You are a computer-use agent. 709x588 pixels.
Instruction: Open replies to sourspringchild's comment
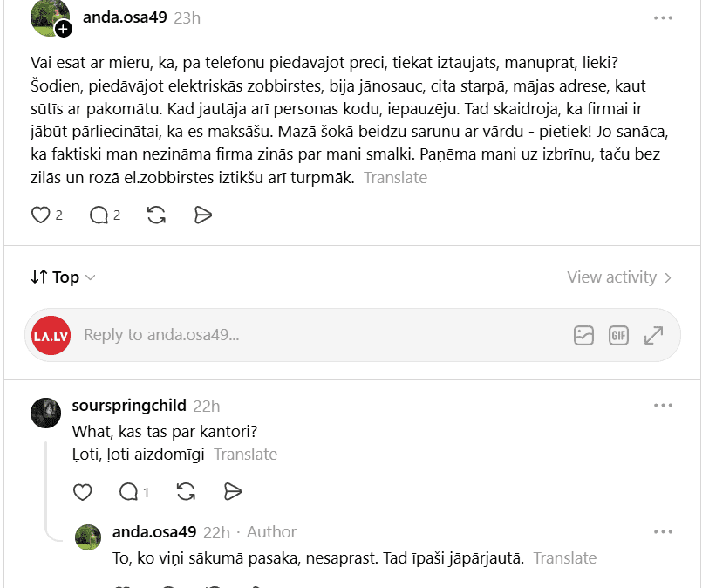point(128,492)
